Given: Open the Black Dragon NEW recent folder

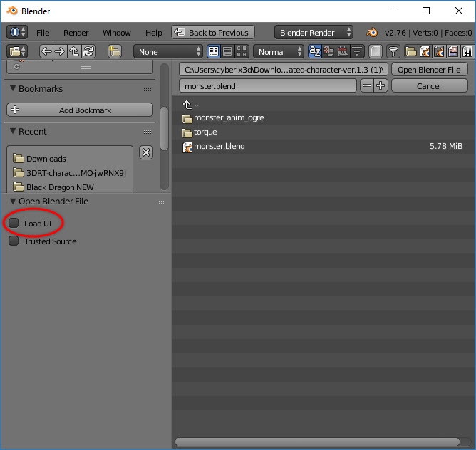Looking at the screenshot, I should click(x=70, y=187).
